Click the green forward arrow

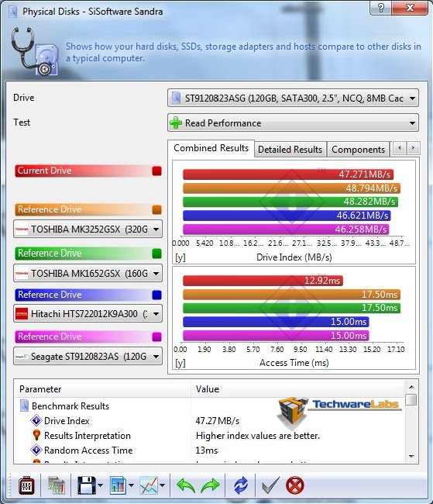click(x=210, y=485)
